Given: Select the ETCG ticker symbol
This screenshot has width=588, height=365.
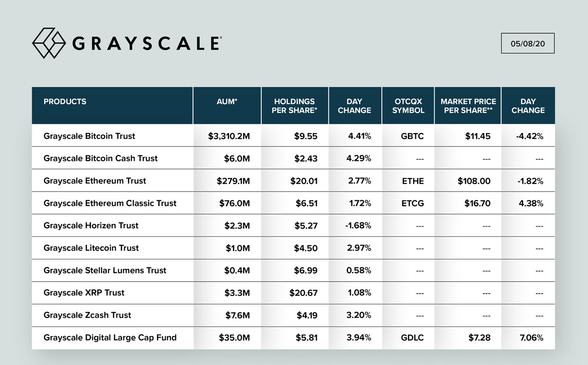Looking at the screenshot, I should [x=413, y=203].
